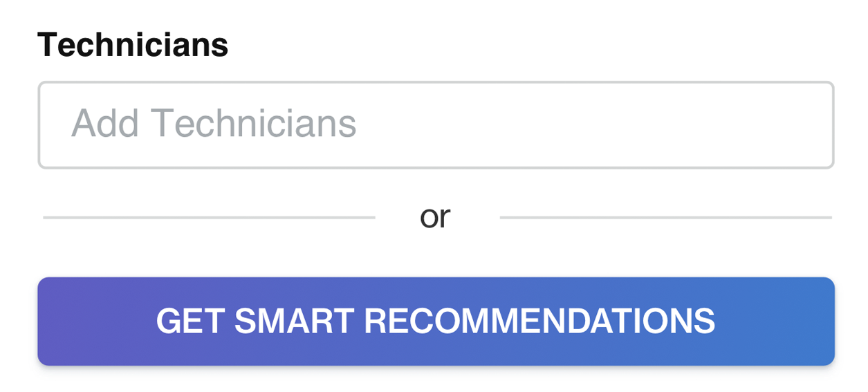Place cursor in the Add Technicians box
This screenshot has height=392, width=868.
coord(436,125)
